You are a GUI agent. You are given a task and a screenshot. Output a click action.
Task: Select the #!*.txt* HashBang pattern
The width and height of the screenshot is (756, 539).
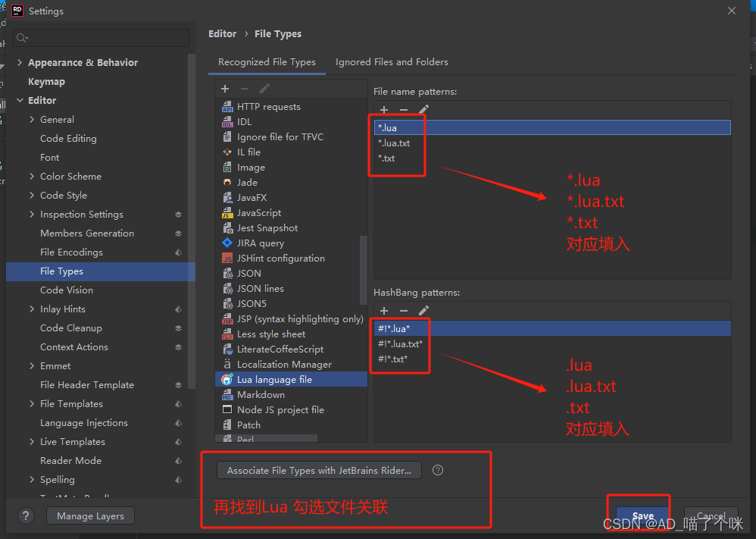(552, 359)
